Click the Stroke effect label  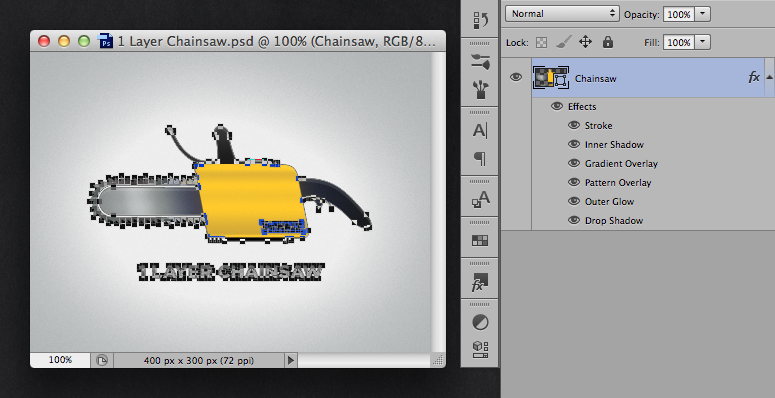(x=598, y=126)
